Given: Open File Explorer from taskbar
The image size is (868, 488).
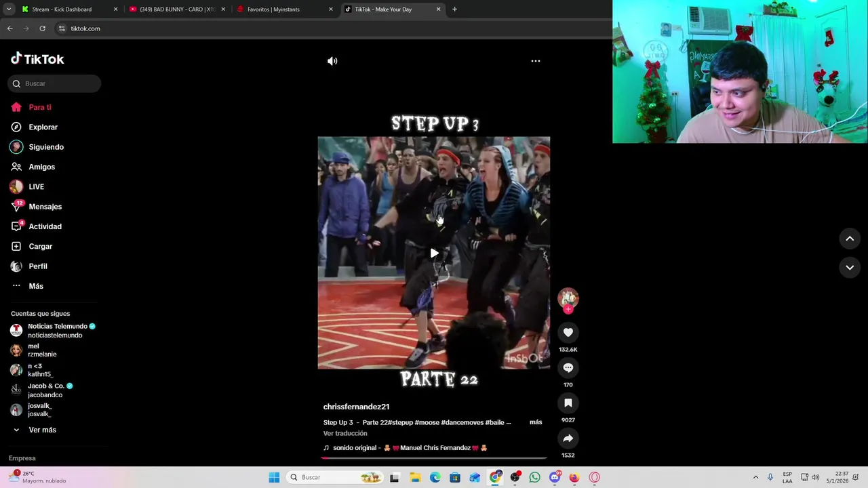Looking at the screenshot, I should [x=415, y=477].
